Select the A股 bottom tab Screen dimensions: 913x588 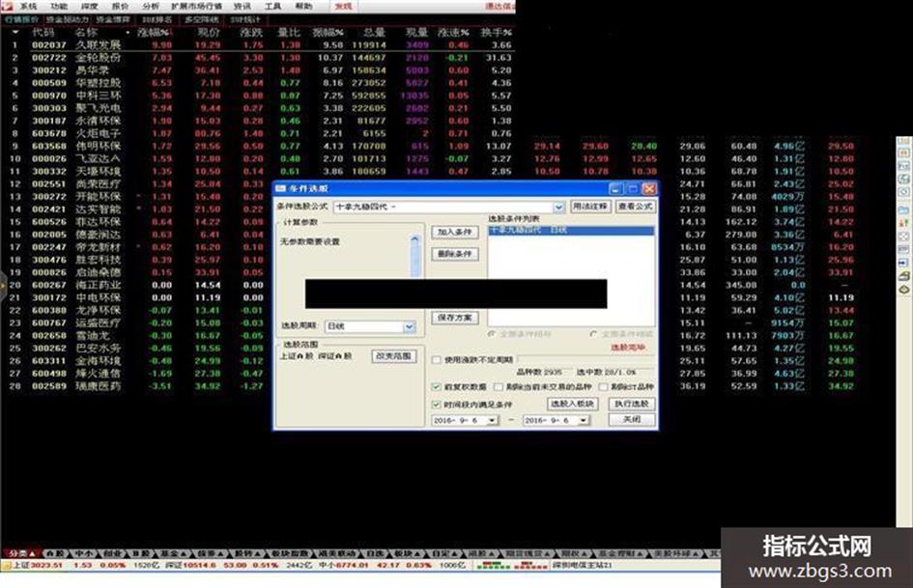[x=56, y=553]
